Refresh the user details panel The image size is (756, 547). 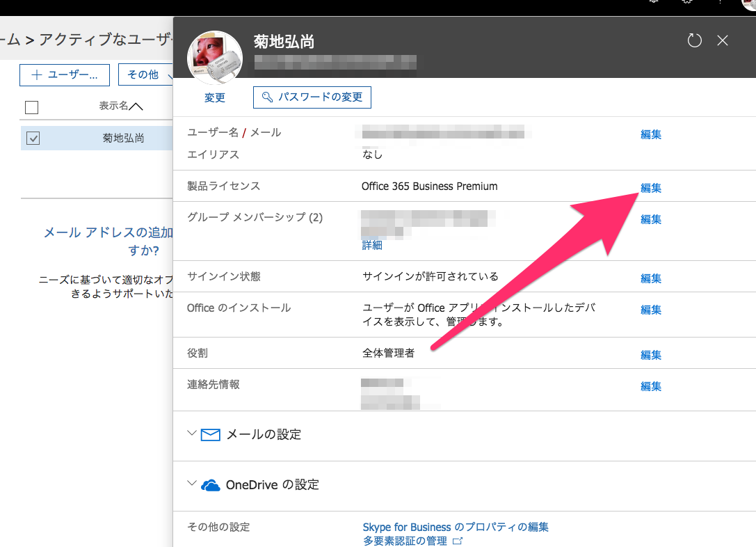click(x=694, y=40)
